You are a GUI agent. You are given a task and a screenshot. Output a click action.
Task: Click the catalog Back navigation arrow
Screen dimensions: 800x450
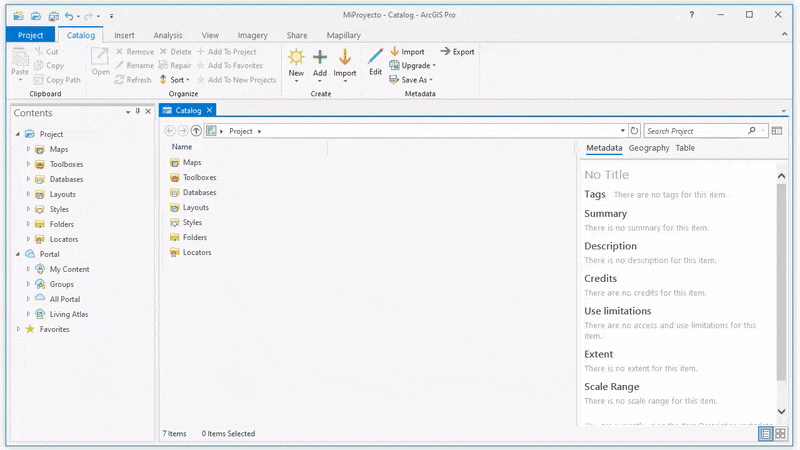click(x=169, y=131)
